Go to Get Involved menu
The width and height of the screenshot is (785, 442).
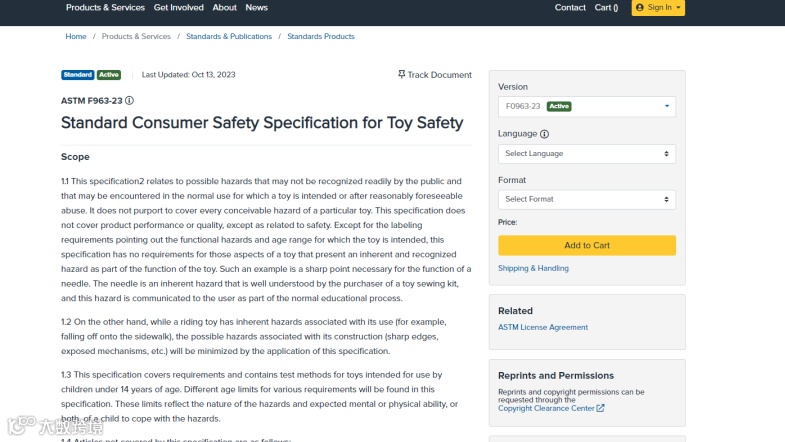[x=178, y=7]
